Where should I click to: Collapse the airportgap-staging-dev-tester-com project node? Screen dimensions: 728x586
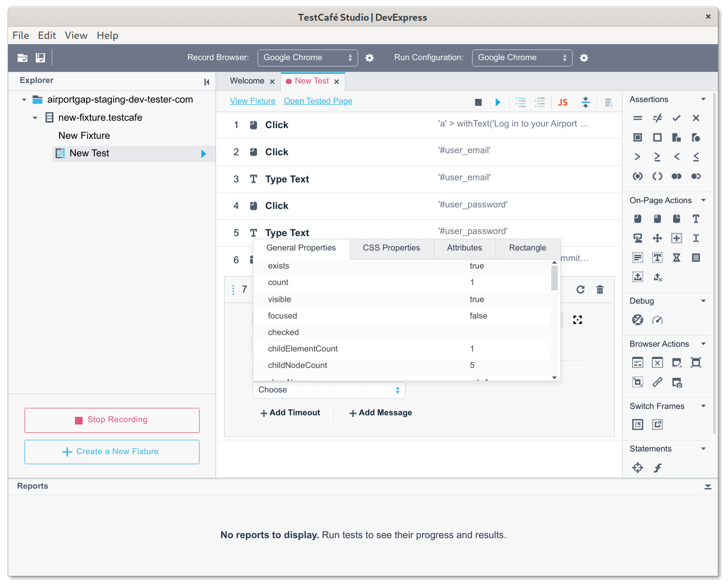point(24,99)
